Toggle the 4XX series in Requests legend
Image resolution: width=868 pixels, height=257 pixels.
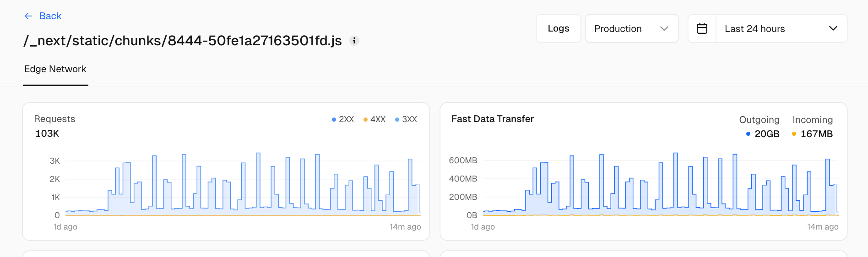pos(374,119)
